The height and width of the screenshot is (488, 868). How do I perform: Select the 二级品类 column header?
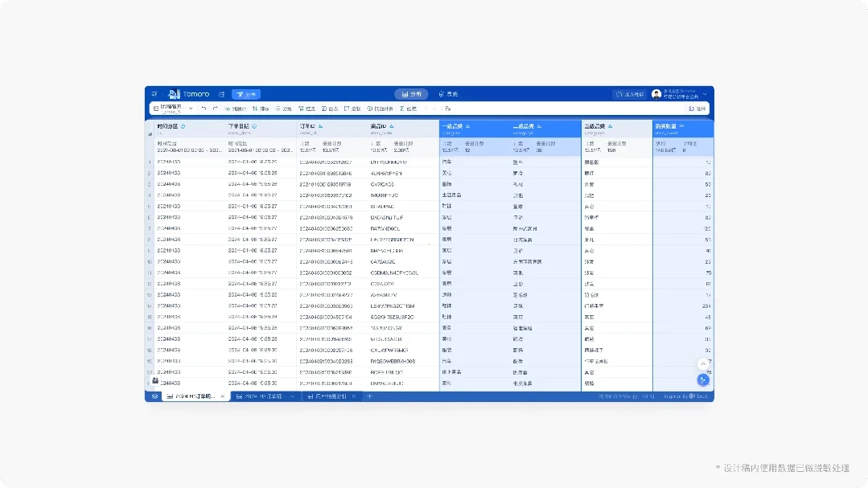(546, 129)
